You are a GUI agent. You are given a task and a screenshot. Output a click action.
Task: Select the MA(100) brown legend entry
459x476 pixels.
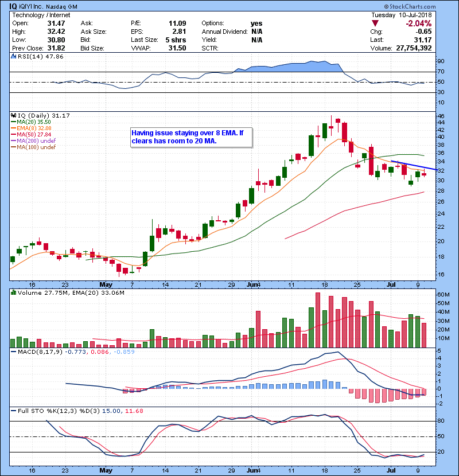click(30, 147)
